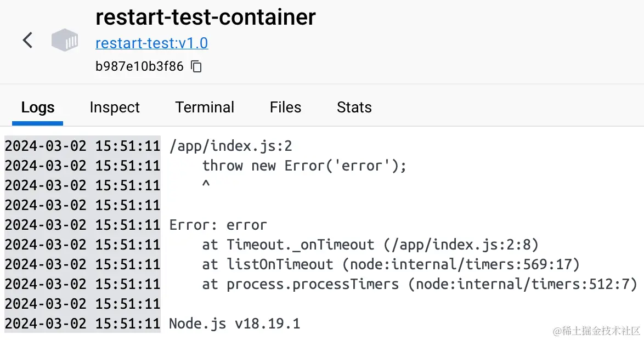Open the Stats tab
The width and height of the screenshot is (644, 340).
[x=354, y=107]
